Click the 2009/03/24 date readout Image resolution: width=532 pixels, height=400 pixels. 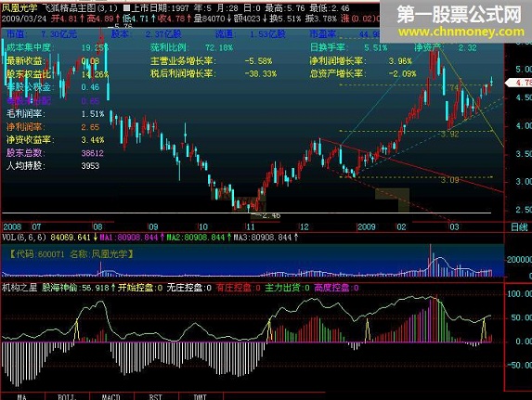(x=24, y=19)
